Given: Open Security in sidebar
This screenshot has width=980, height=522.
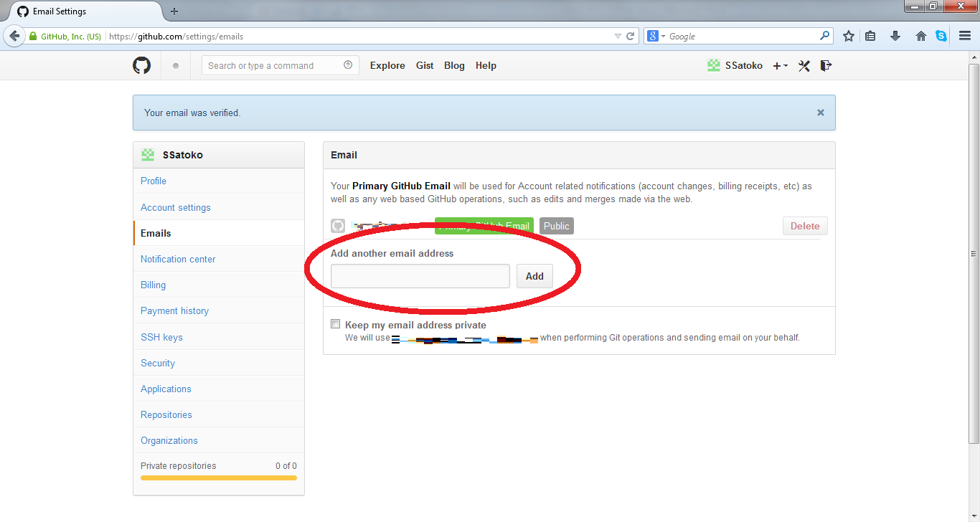Looking at the screenshot, I should click(x=219, y=363).
